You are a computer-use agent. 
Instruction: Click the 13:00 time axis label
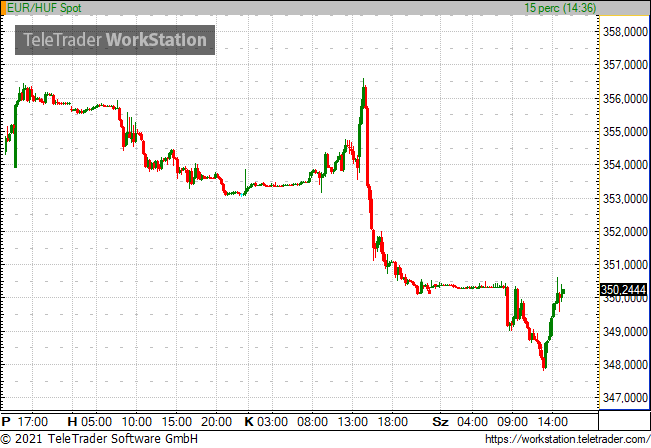click(x=352, y=422)
